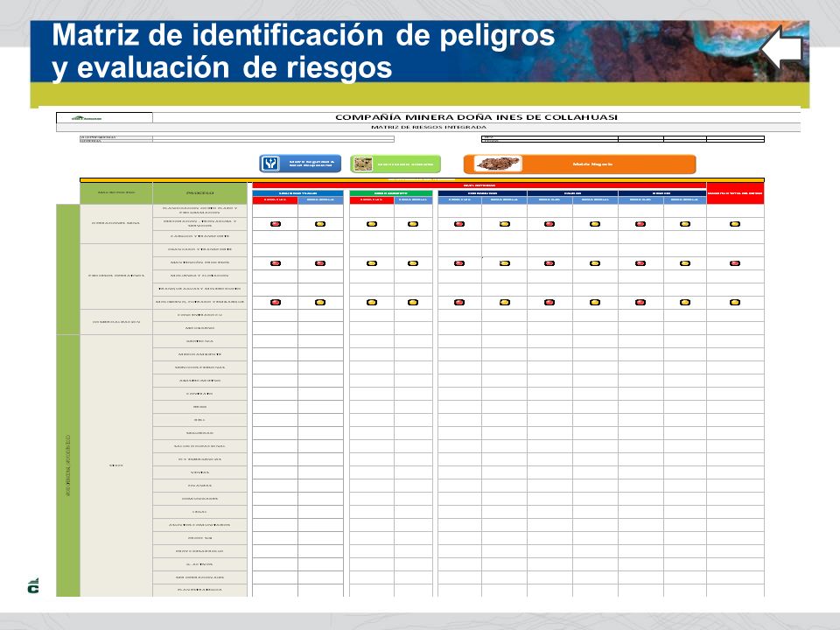This screenshot has width=840, height=630.
Task: Select the "CARGUIO Y TRANSPORTE" process cell
Action: [199, 236]
